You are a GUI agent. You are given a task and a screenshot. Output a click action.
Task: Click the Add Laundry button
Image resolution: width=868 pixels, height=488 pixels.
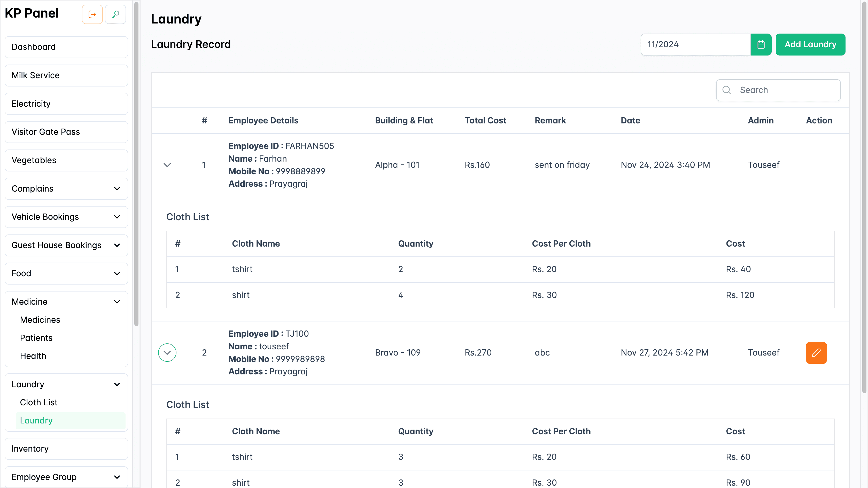point(810,44)
